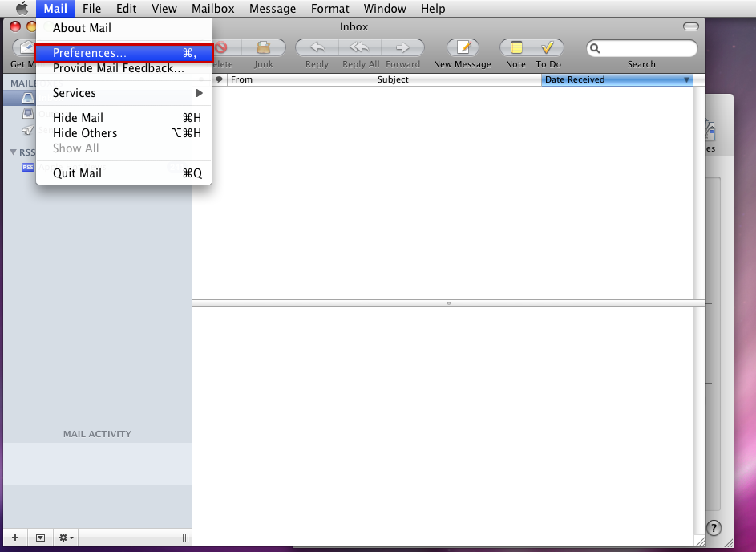The height and width of the screenshot is (552, 756).
Task: Click the Junk toolbar icon
Action: coord(263,47)
